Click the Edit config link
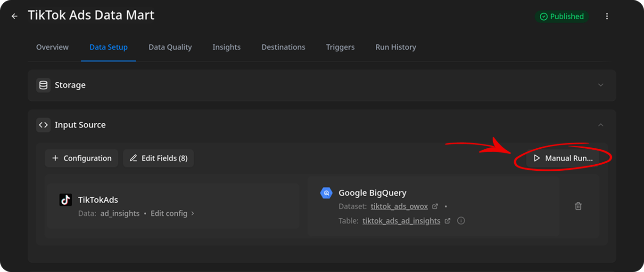Viewport: 644px width, 272px height. pyautogui.click(x=173, y=214)
